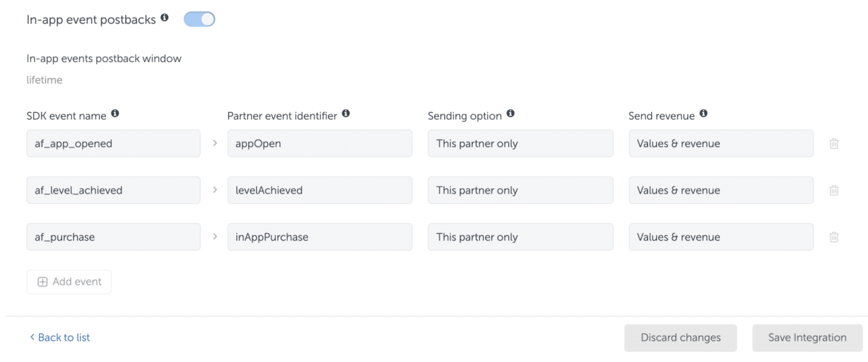The image size is (868, 362).
Task: Click the levelAchieved partner identifier field
Action: click(320, 190)
